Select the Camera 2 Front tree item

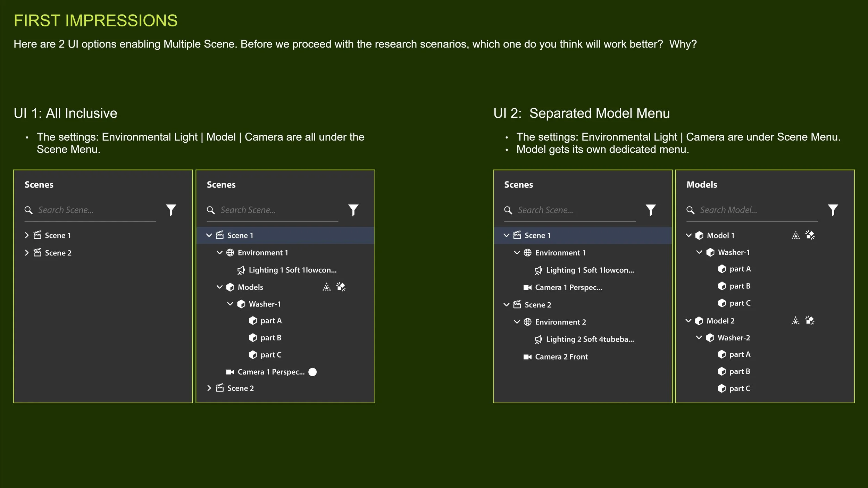click(561, 357)
